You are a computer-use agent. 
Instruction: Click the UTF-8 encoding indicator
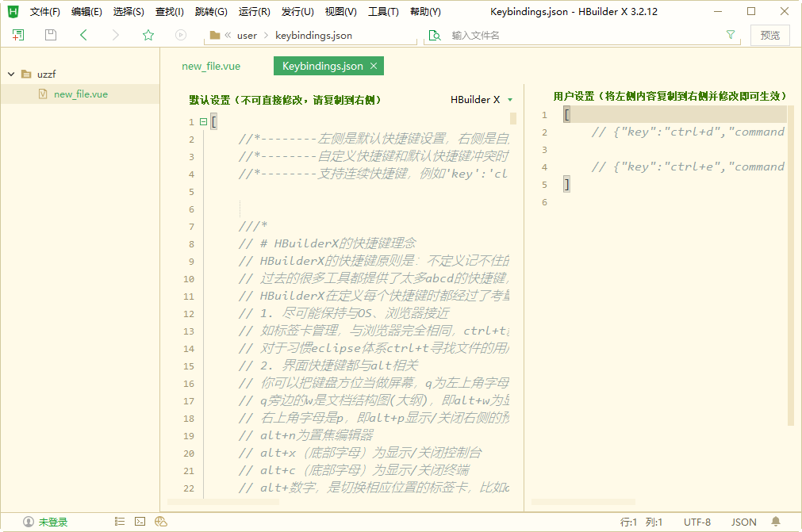[697, 522]
